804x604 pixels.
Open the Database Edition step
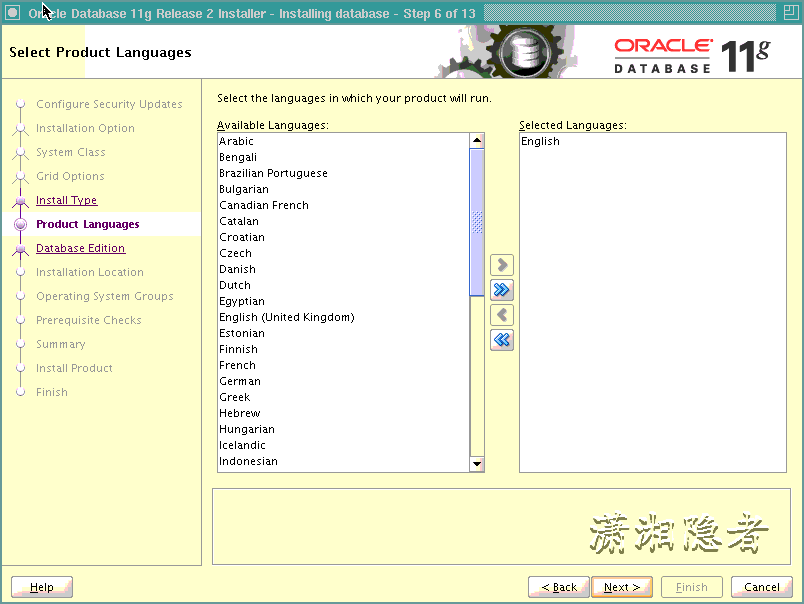coord(80,248)
